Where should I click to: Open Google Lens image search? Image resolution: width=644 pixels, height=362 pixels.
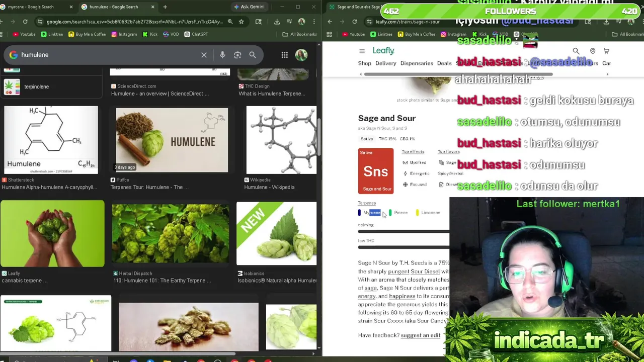pos(237,55)
